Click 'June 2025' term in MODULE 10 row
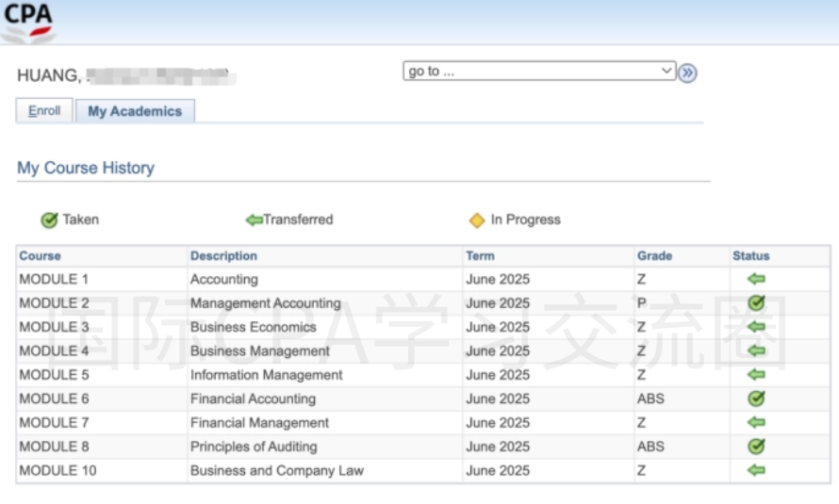 [498, 471]
